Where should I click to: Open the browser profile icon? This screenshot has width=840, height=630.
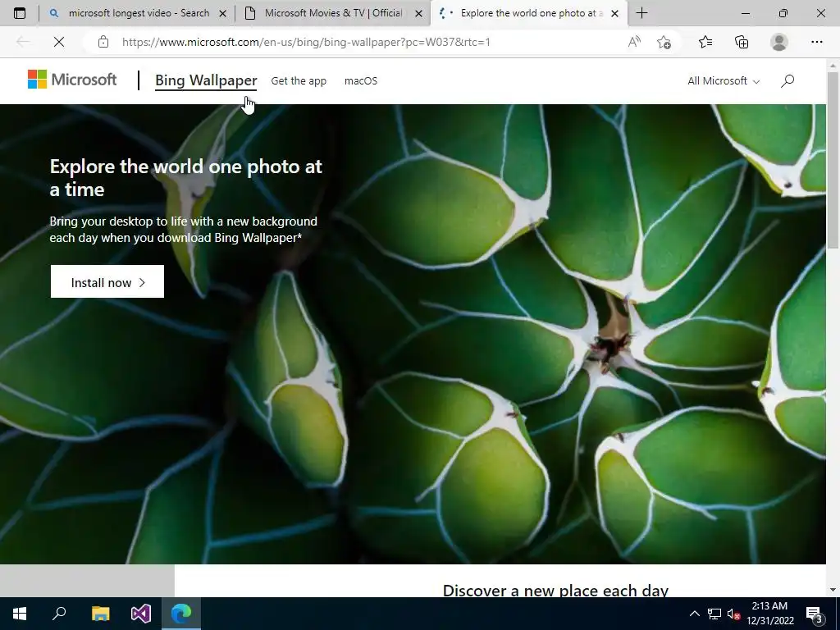[779, 42]
